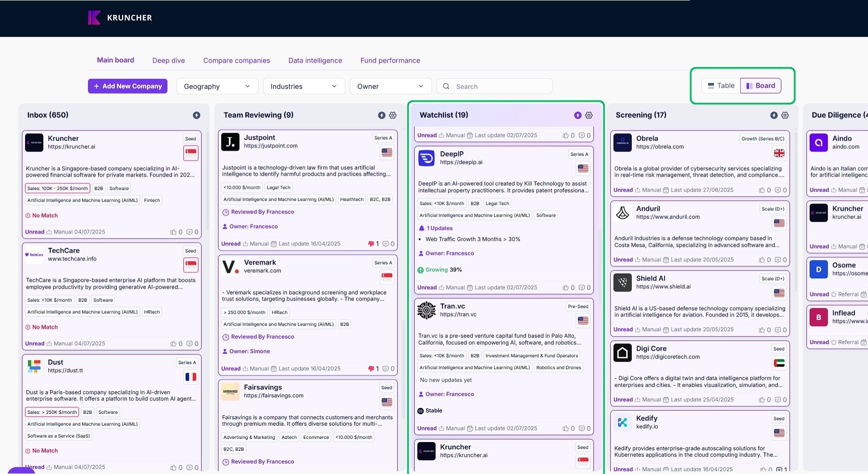Viewport: 868px width, 474px height.
Task: Open Watchlist column settings gear
Action: 589,115
